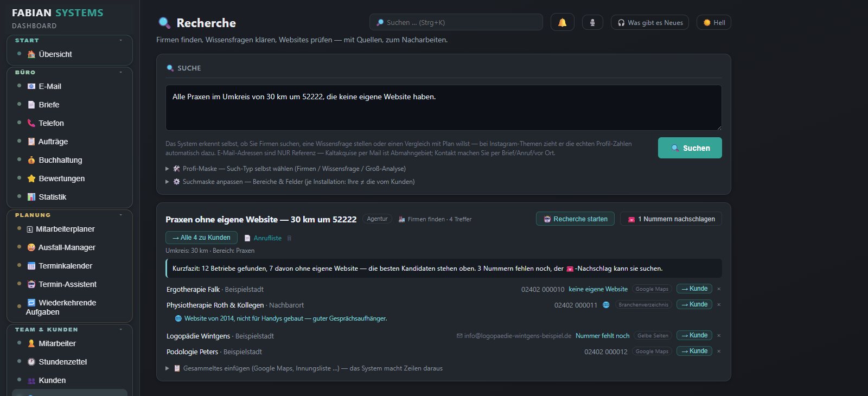This screenshot has width=868, height=396.
Task: Click the person icon beside Mitarbeiter
Action: pos(31,343)
